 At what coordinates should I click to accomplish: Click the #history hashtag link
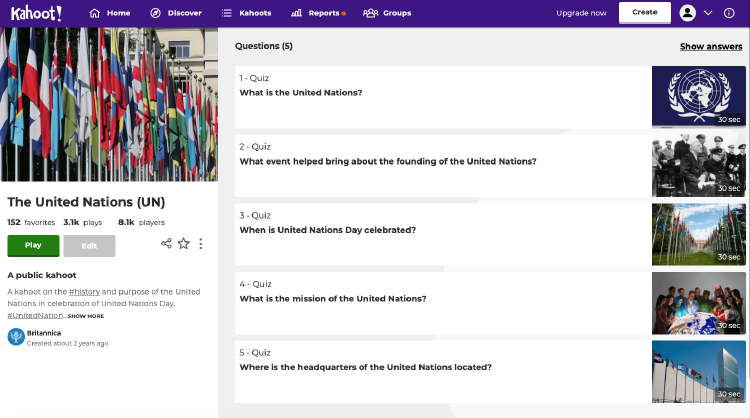click(x=84, y=291)
